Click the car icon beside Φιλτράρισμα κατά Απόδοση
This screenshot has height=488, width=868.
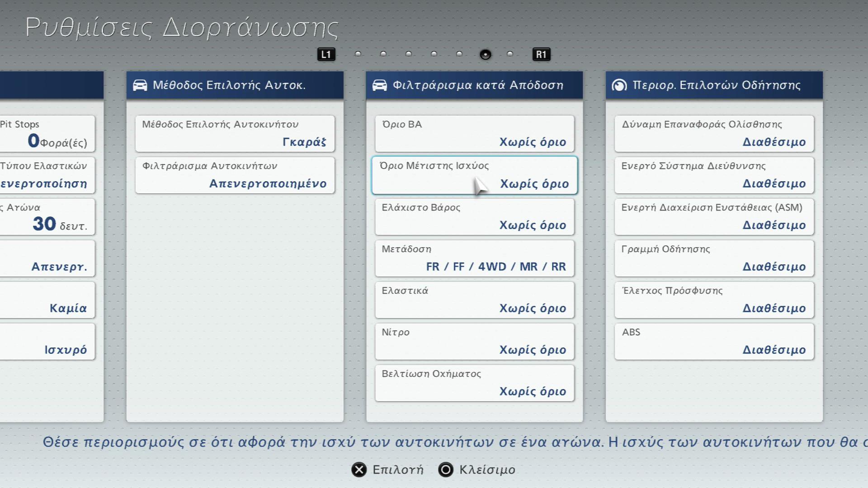380,85
